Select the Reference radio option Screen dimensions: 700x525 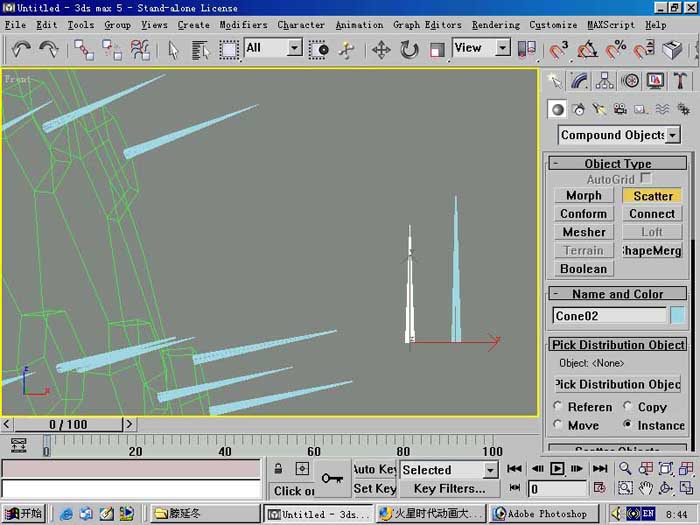(557, 405)
